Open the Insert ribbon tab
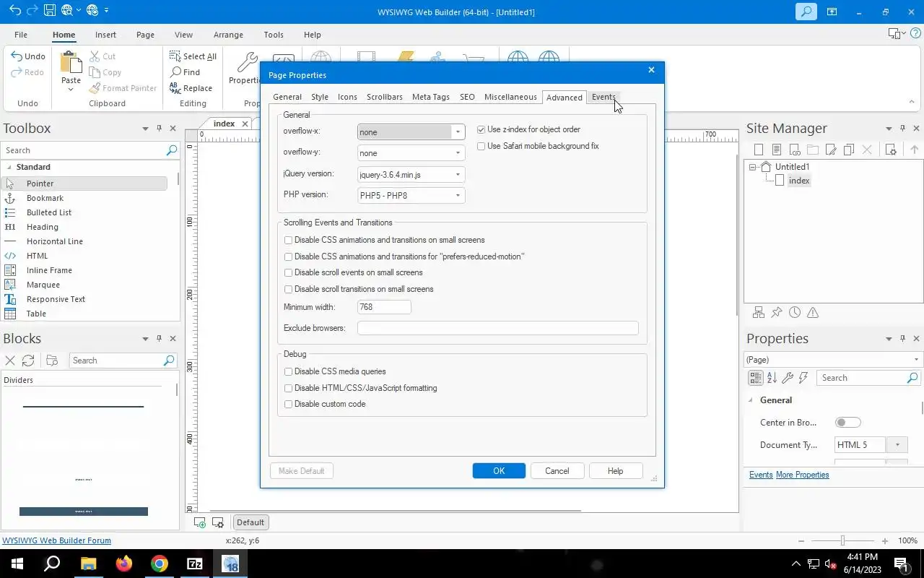This screenshot has width=924, height=578. (105, 35)
